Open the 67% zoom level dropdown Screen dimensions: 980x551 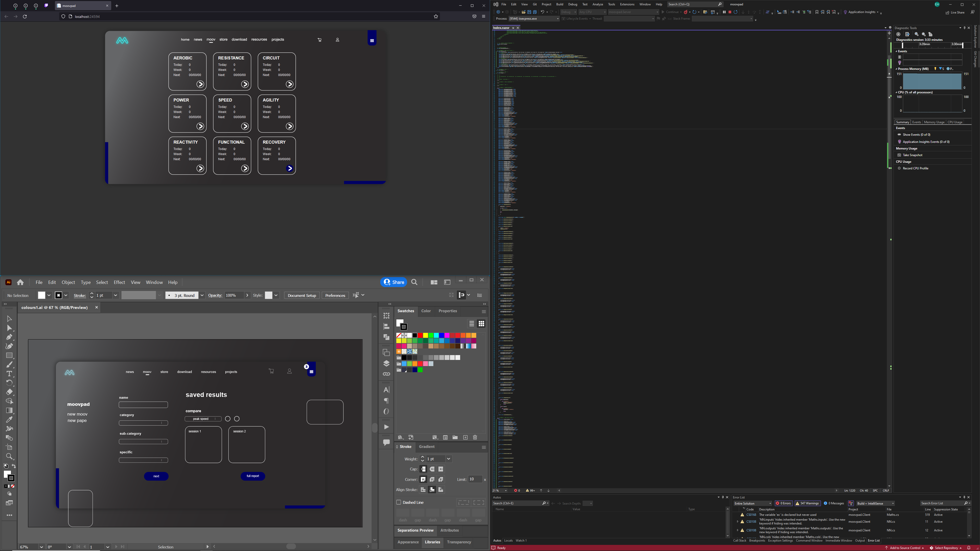[41, 547]
